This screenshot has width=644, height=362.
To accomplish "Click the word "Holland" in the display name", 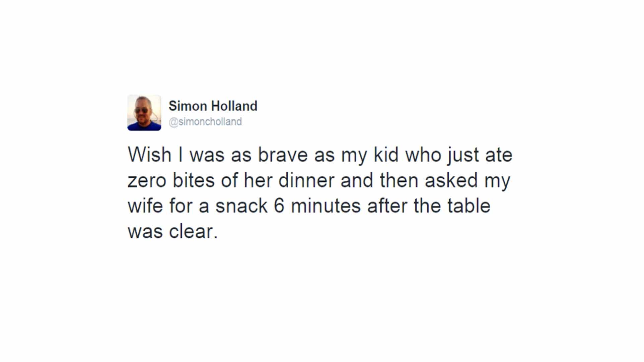I will click(234, 106).
